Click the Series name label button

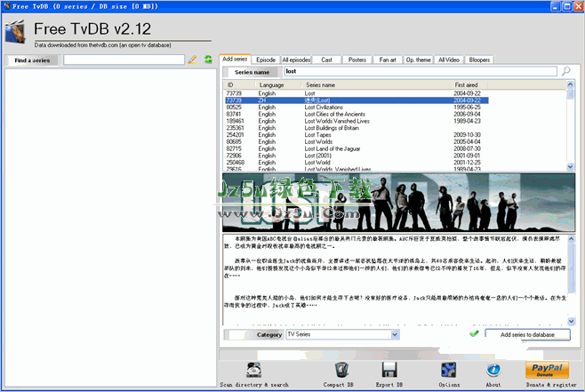point(252,72)
